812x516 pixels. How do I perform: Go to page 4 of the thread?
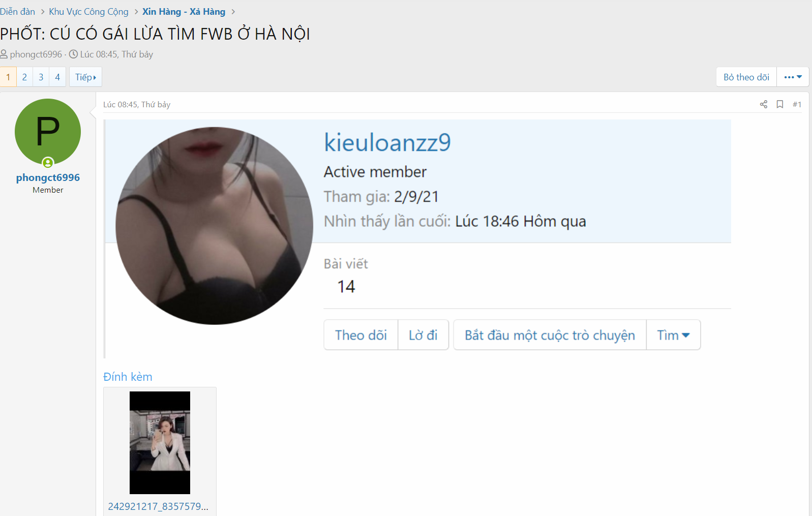click(x=57, y=77)
